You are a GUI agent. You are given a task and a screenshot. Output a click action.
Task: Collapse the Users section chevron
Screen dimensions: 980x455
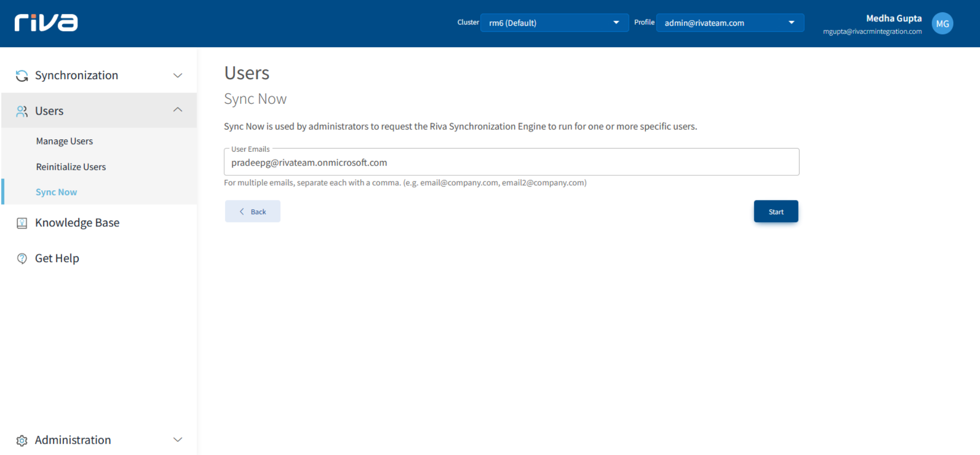178,110
